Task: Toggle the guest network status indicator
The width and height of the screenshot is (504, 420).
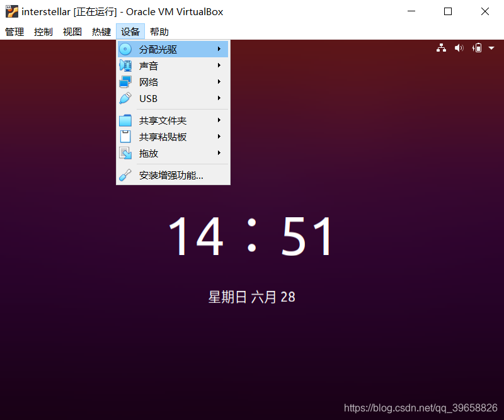Action: [441, 47]
